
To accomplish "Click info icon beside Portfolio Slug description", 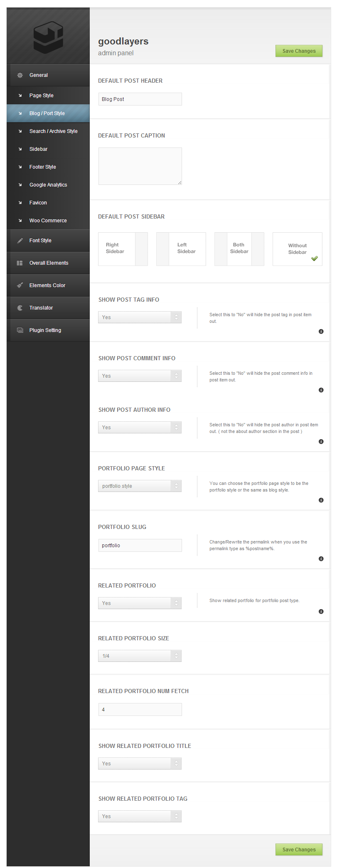I will pos(321,559).
